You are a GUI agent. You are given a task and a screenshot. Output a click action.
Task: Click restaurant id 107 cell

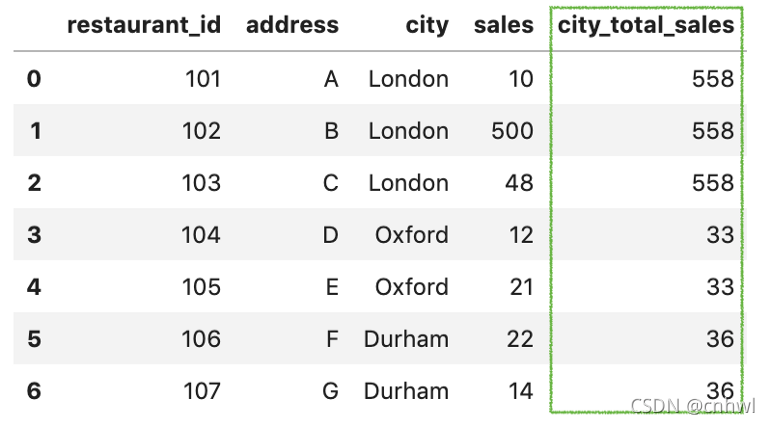click(x=202, y=391)
